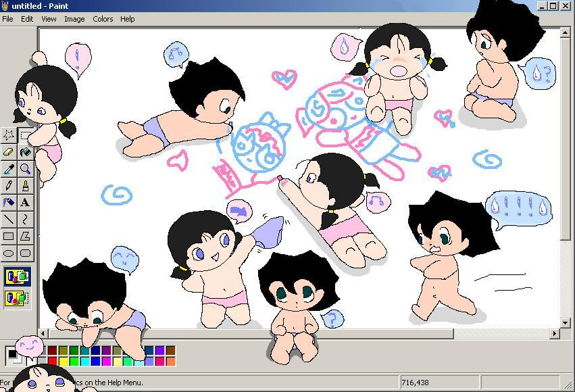Click the horizontal scrollbar right arrow
Image resolution: width=575 pixels, height=392 pixels.
point(555,333)
